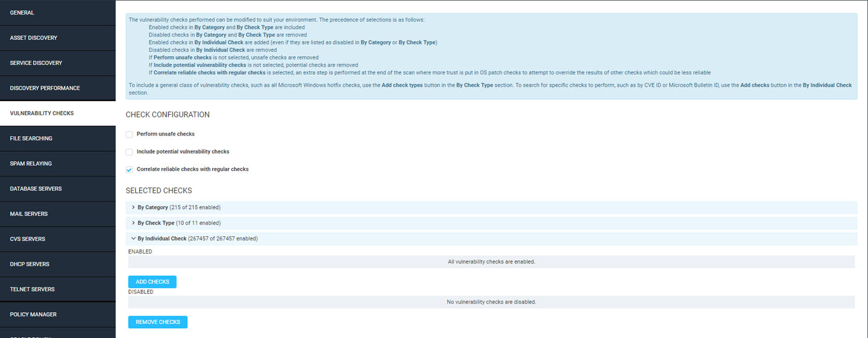The height and width of the screenshot is (338, 868).
Task: Go to Service Discovery tab
Action: (57, 63)
